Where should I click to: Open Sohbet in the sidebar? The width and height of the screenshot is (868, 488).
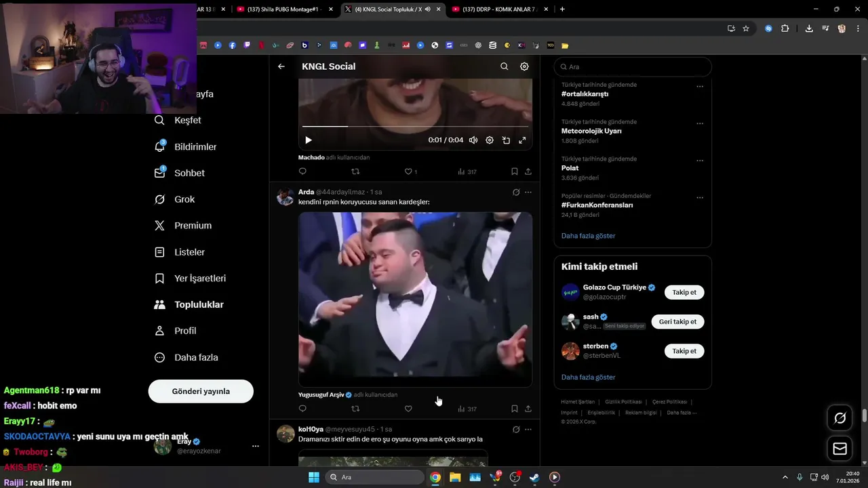click(x=179, y=173)
